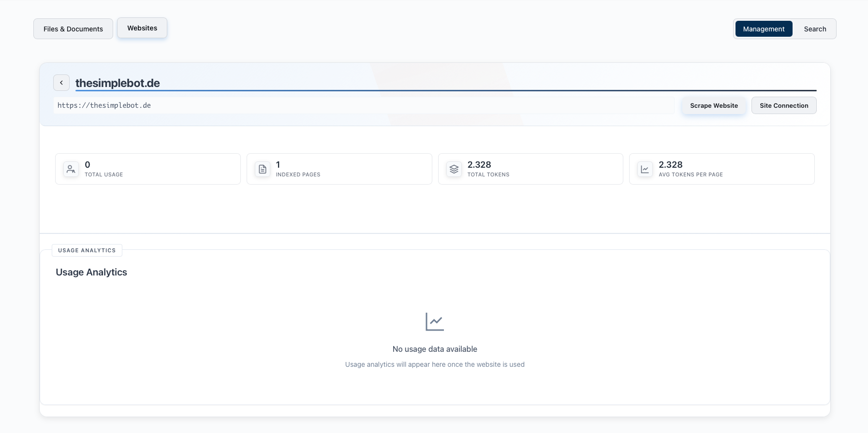Viewport: 868px width, 433px height.
Task: Switch to Search view
Action: [x=815, y=29]
